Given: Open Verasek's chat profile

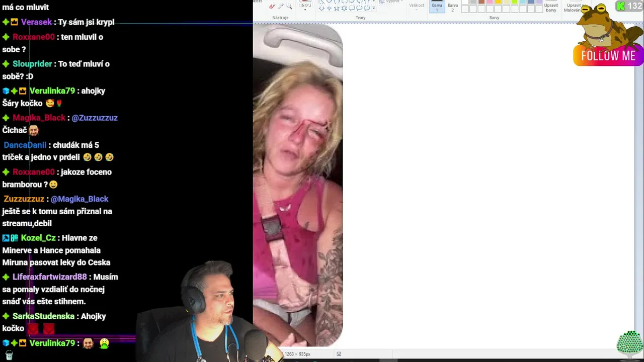Looking at the screenshot, I should [x=36, y=22].
